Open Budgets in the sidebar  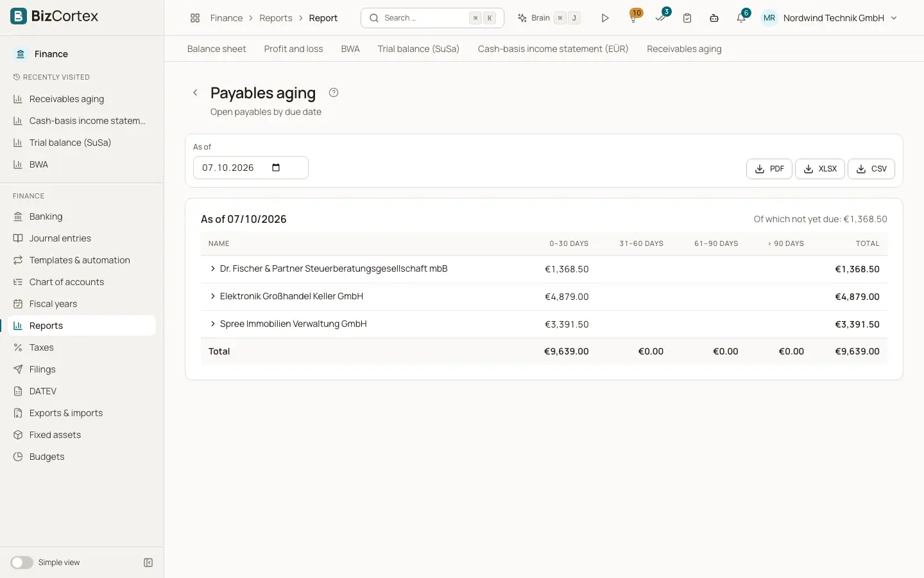[x=82, y=457]
